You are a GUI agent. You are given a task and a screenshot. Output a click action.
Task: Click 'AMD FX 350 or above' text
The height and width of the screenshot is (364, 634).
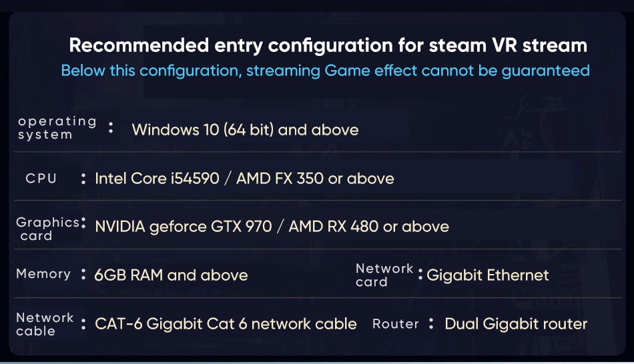[x=315, y=178]
